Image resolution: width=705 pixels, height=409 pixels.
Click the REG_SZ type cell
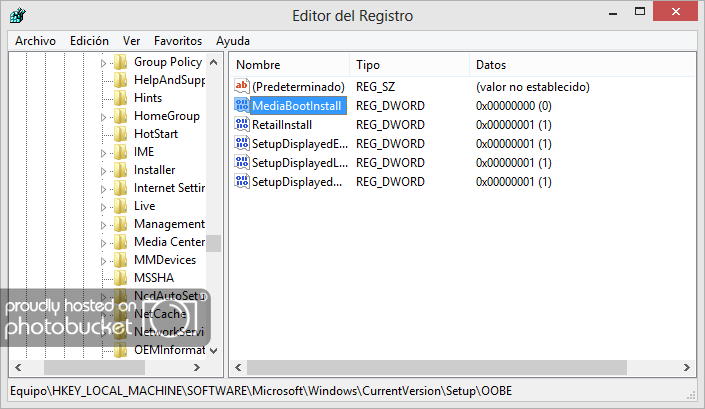point(375,86)
